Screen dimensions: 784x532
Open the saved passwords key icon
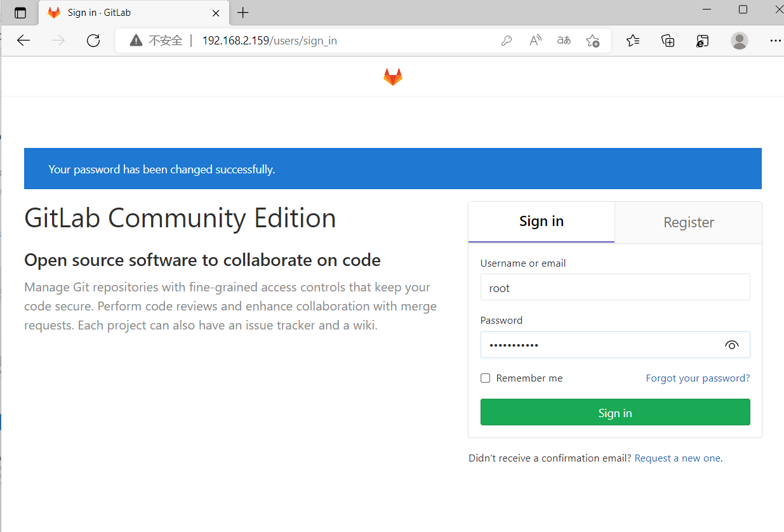[x=507, y=41]
